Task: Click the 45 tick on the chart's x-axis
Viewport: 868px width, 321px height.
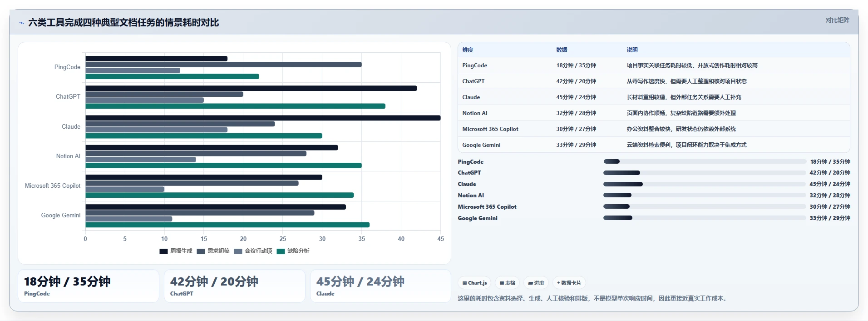Action: [440, 239]
